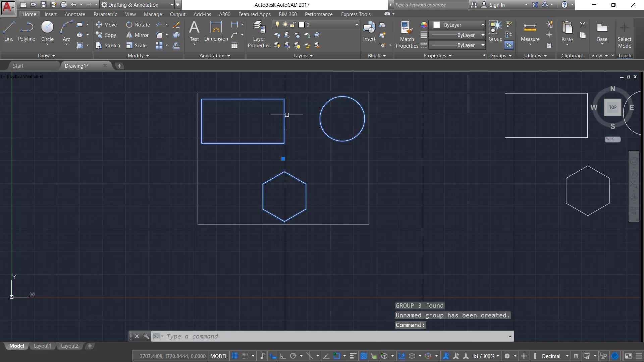Open Layer Properties manager
The height and width of the screenshot is (362, 644).
pos(259,34)
